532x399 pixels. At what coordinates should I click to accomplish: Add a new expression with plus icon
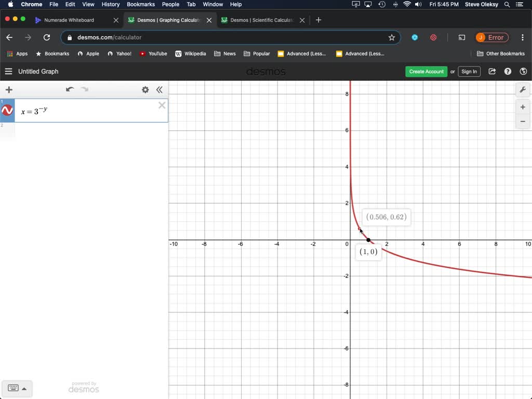[9, 90]
